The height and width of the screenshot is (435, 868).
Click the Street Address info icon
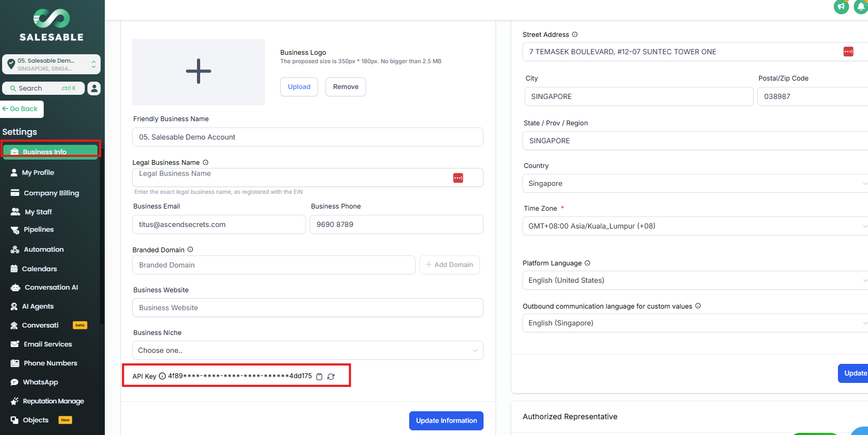point(575,34)
